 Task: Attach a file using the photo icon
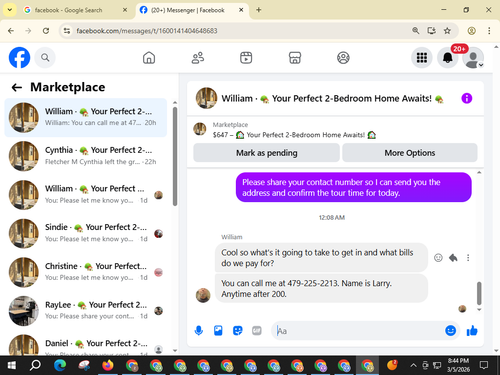click(218, 331)
